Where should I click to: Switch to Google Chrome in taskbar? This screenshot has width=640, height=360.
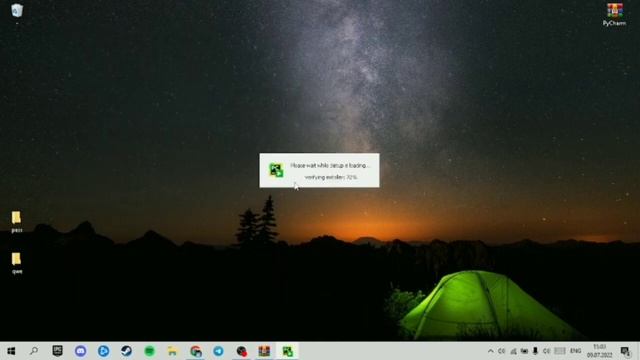click(x=196, y=351)
